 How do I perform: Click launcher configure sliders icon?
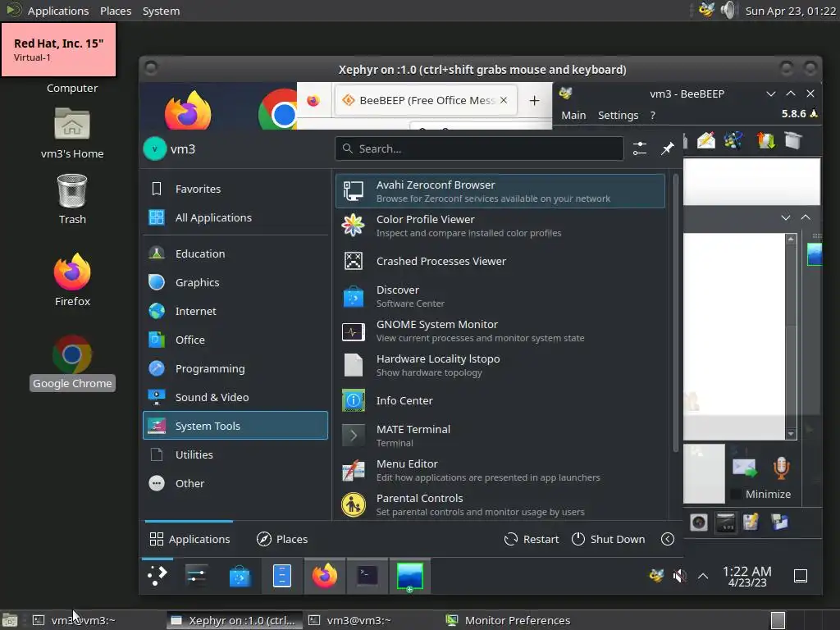click(640, 148)
